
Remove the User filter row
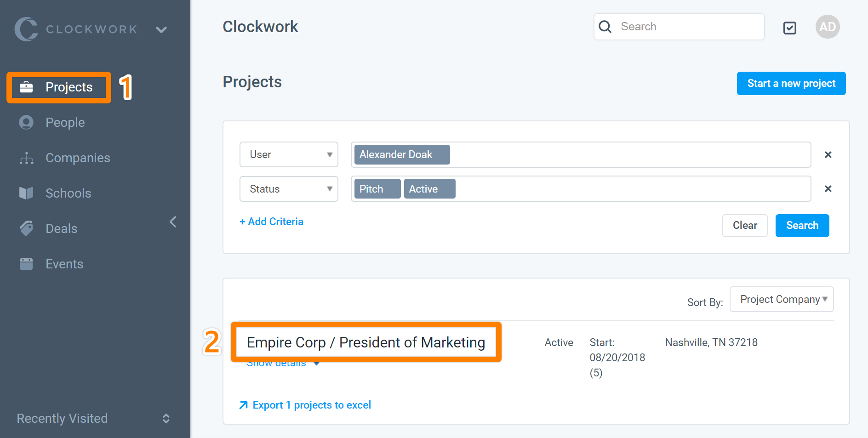point(828,155)
